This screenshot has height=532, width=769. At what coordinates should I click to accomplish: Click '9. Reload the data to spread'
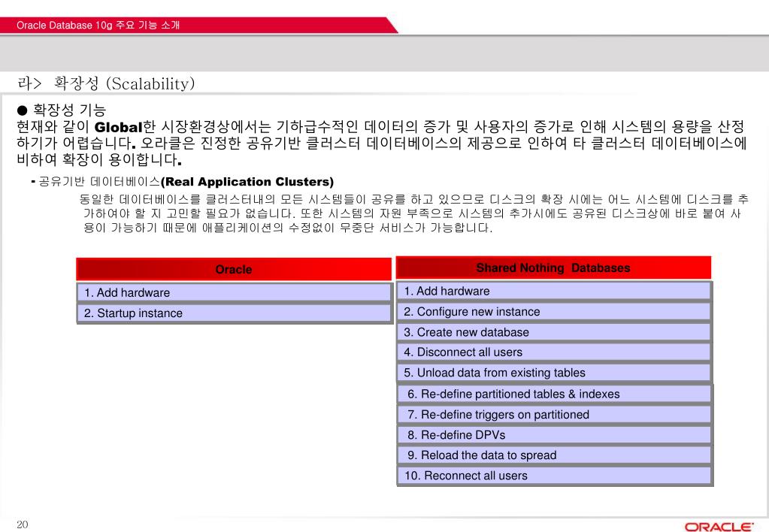point(555,455)
